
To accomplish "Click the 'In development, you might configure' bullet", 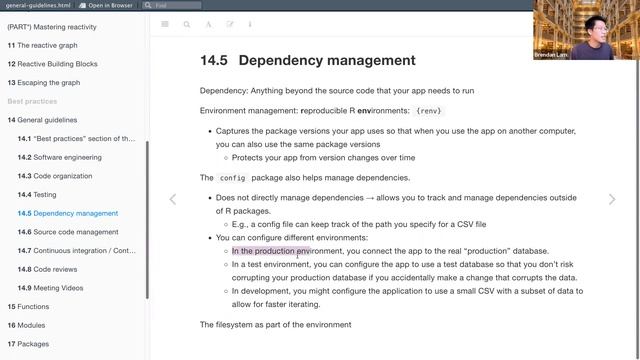I will point(407,298).
